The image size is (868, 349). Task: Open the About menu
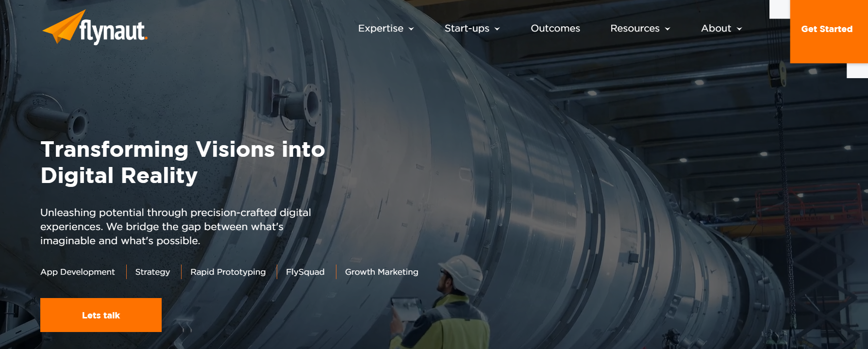pos(716,29)
